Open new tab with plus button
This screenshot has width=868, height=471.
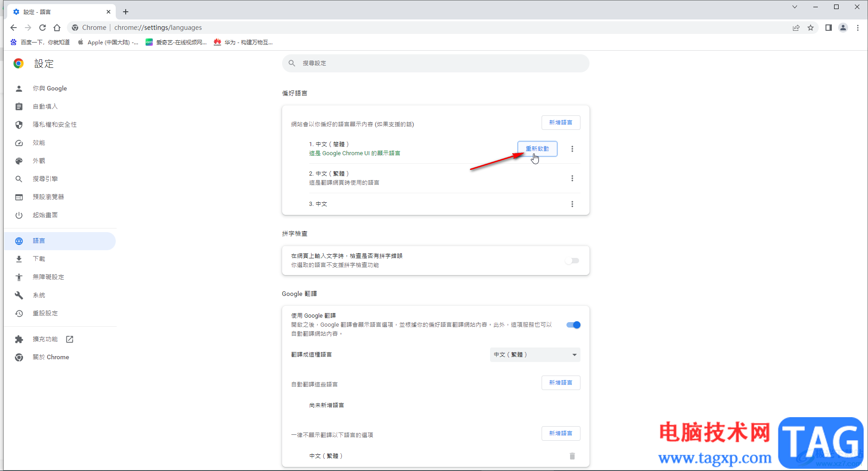(x=126, y=12)
